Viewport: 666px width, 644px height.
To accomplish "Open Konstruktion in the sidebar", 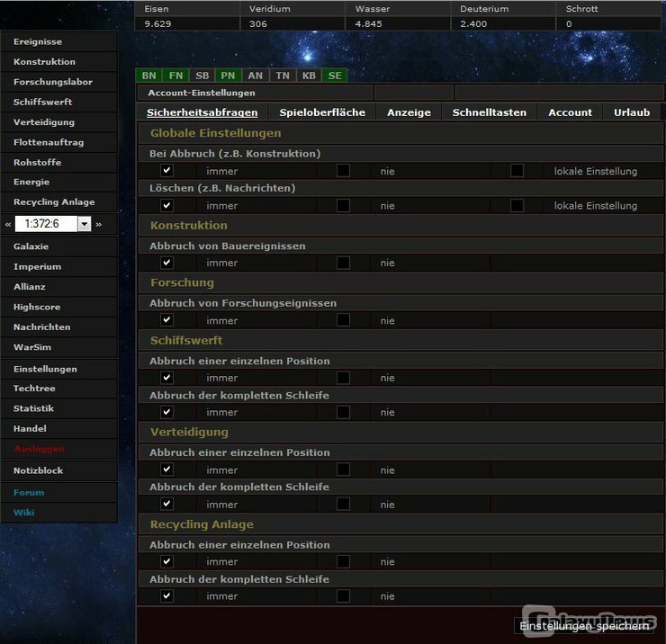I will pyautogui.click(x=59, y=62).
